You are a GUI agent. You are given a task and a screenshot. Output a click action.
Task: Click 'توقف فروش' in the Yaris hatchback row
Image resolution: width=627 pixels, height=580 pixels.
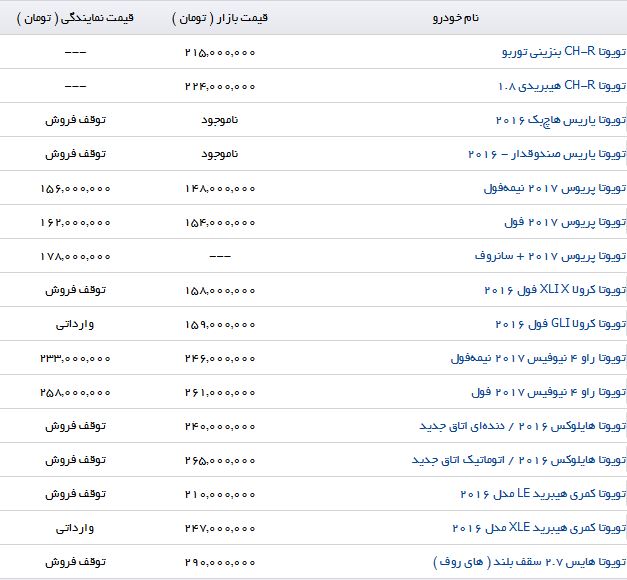75,120
